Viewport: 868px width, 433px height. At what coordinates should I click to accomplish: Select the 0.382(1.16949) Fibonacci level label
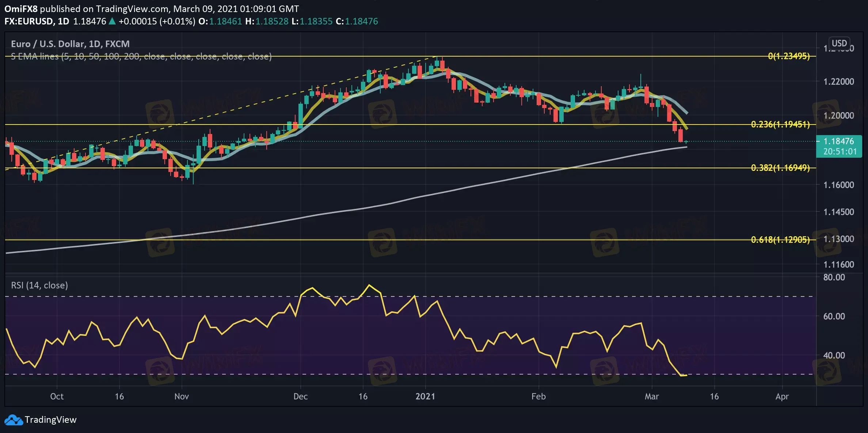(x=780, y=168)
